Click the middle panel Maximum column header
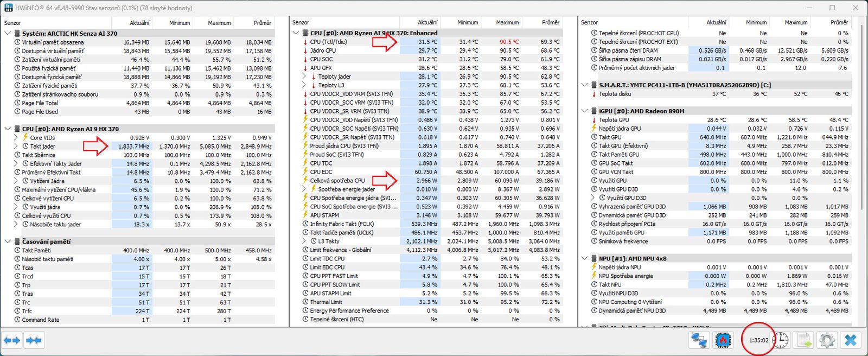Viewport: 868px width, 356px height. coord(501,22)
